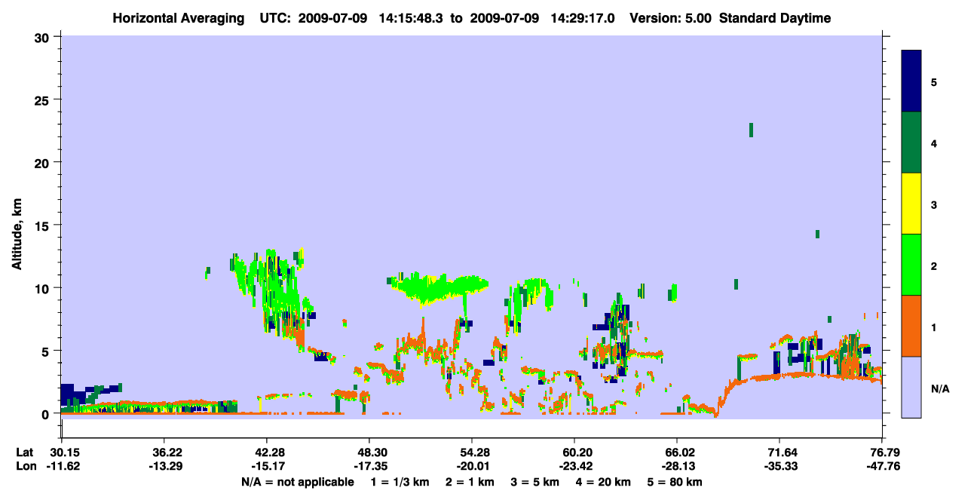Click the colorbar label 'N/A'
Image resolution: width=980 pixels, height=503 pixels.
click(x=939, y=388)
